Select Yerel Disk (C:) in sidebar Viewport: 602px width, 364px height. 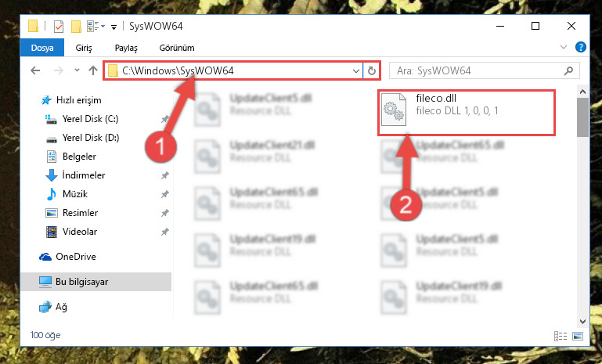(90, 119)
